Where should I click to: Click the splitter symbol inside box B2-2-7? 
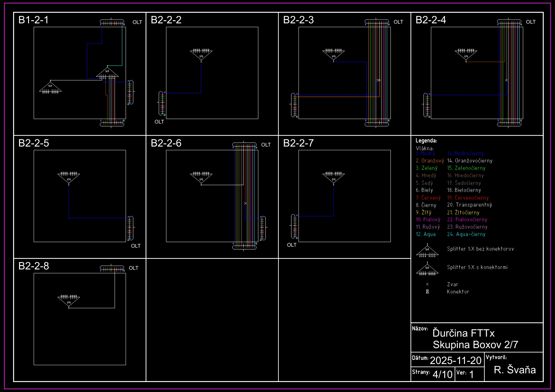tap(334, 178)
